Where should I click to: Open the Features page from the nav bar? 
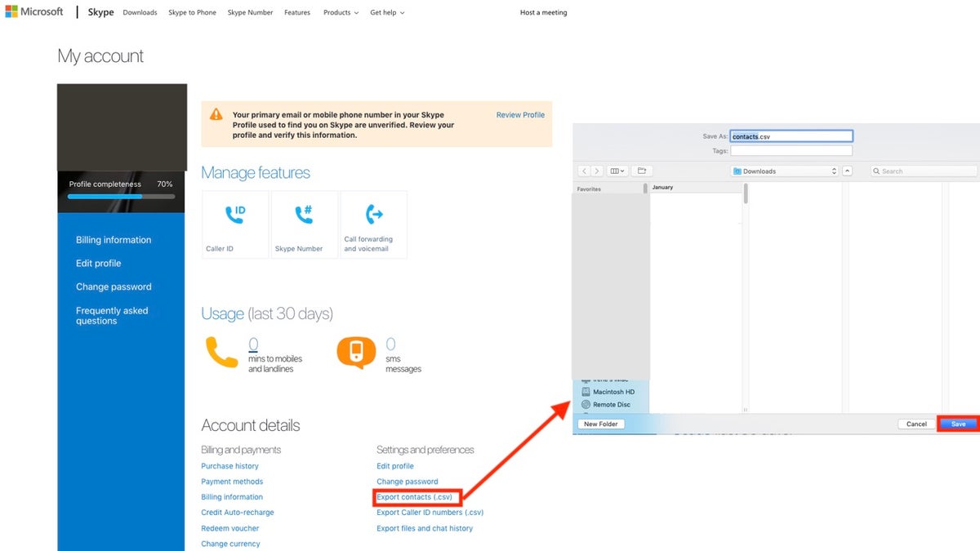pyautogui.click(x=296, y=12)
